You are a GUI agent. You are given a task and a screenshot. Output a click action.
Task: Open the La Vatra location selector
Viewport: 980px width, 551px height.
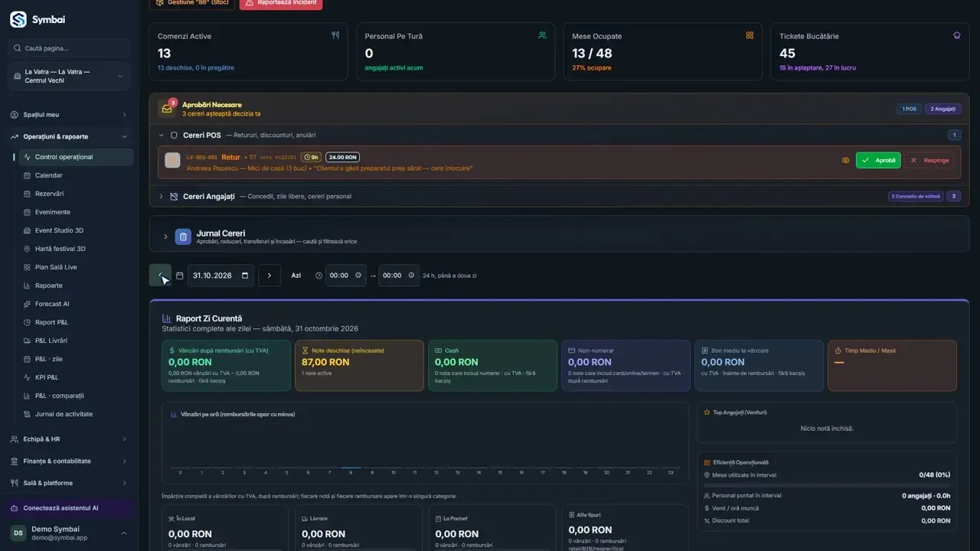point(69,76)
